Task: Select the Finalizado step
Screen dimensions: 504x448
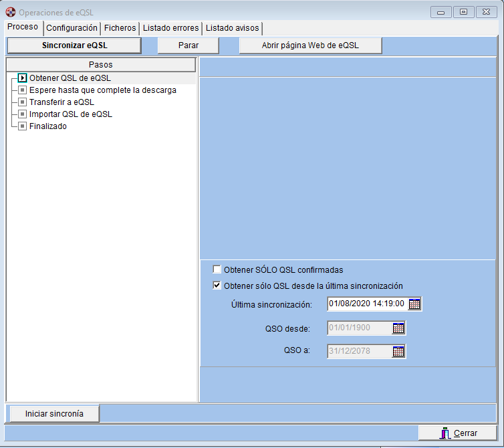Action: coord(48,126)
